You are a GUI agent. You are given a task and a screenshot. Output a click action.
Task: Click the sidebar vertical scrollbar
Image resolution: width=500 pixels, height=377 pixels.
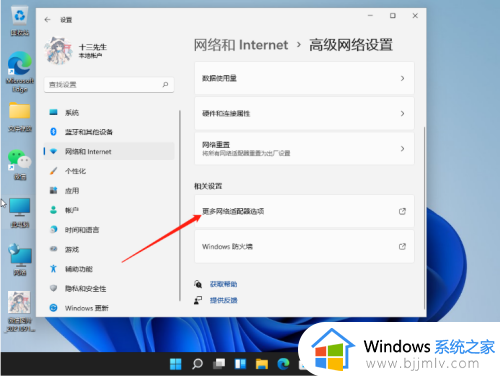180,206
